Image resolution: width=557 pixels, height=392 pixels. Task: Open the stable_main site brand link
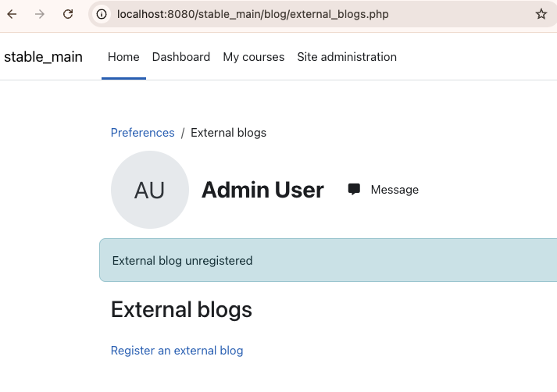(43, 57)
